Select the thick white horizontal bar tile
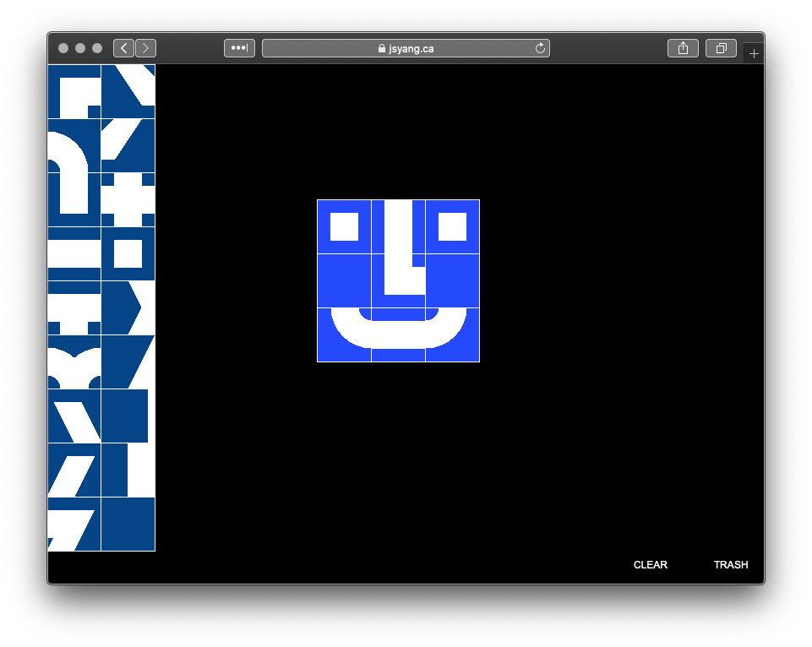The width and height of the screenshot is (812, 647). (74, 253)
